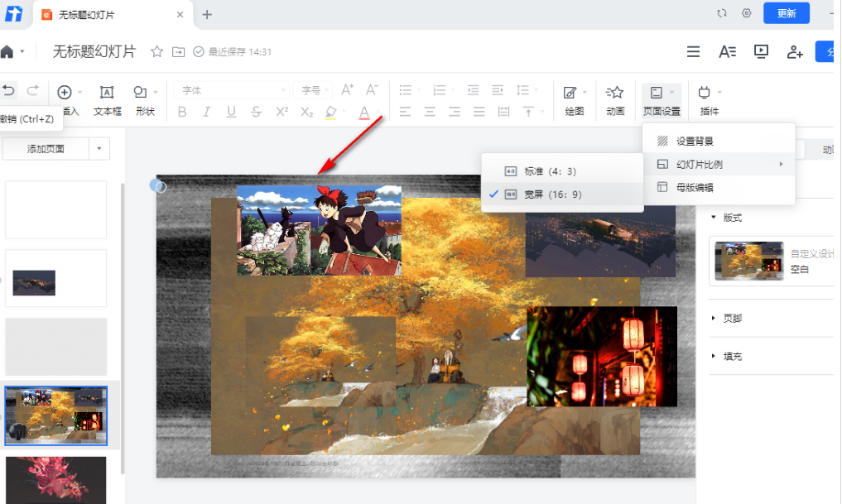The image size is (842, 504).
Task: Open the dropdown arrow beside 添加页面
Action: pos(99,149)
